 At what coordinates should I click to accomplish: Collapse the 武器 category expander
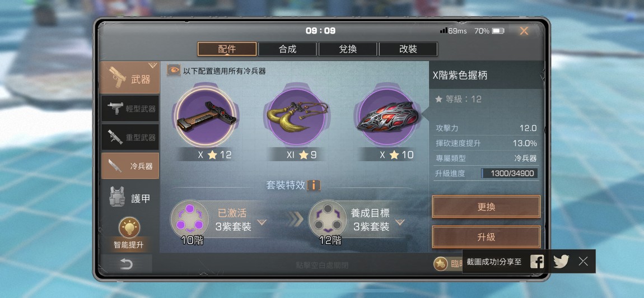[x=153, y=66]
